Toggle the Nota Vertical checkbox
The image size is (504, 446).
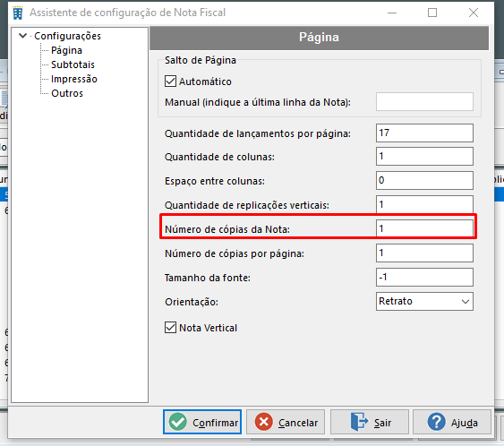[x=170, y=328]
